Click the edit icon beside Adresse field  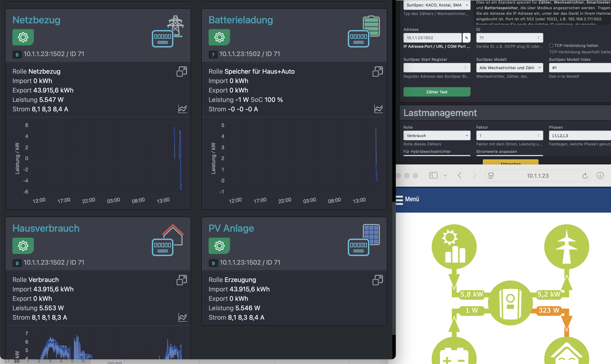click(466, 38)
